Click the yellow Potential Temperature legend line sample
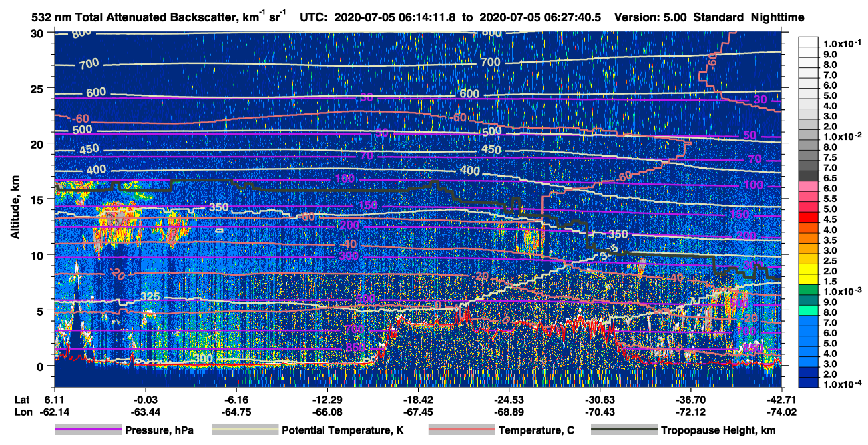Screen dimensions: 868x445 coord(244,430)
